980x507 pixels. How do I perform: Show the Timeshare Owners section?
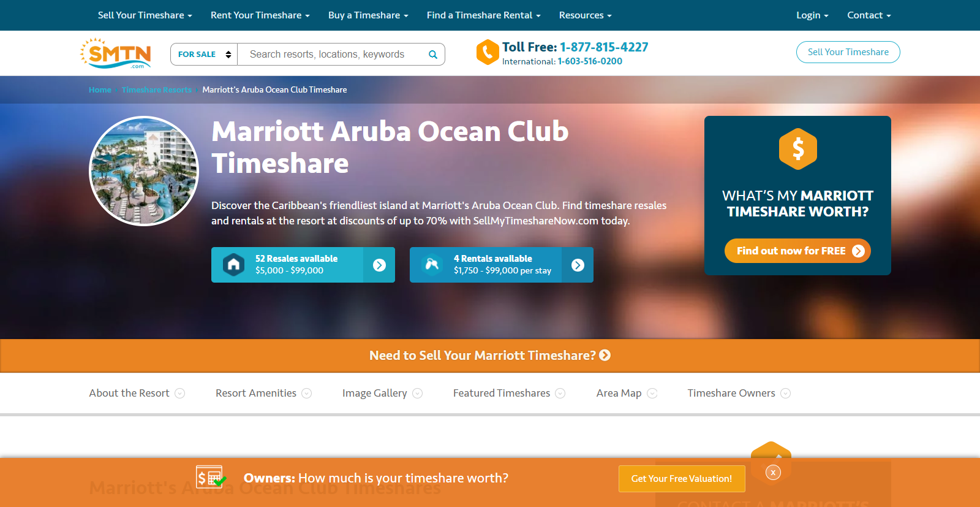coord(739,393)
